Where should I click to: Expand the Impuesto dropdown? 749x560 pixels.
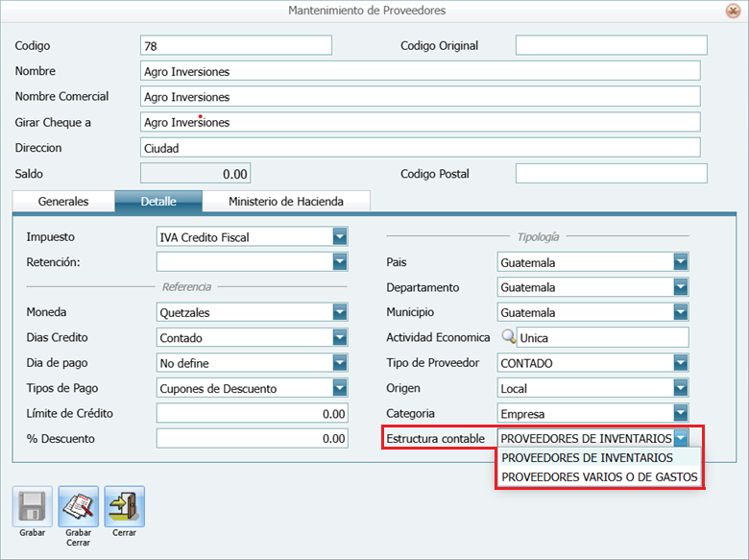[340, 236]
